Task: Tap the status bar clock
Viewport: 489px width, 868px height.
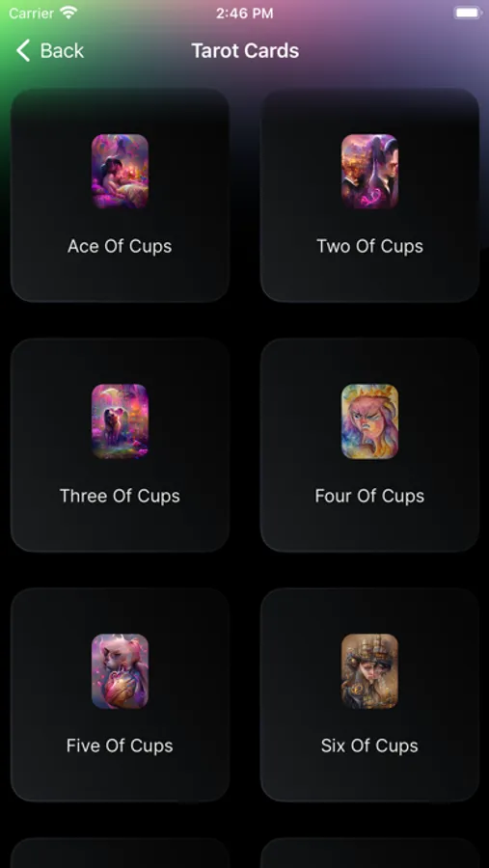Action: (x=245, y=14)
